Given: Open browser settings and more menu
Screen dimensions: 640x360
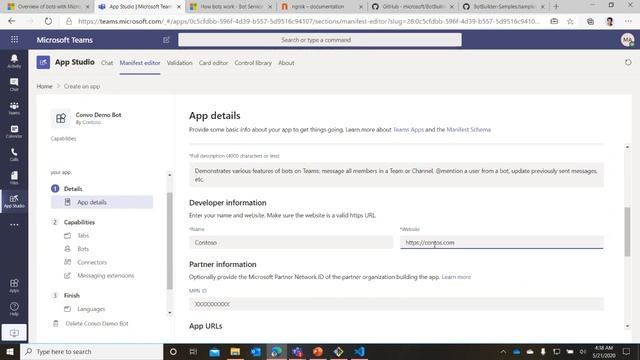Looking at the screenshot, I should pos(628,21).
